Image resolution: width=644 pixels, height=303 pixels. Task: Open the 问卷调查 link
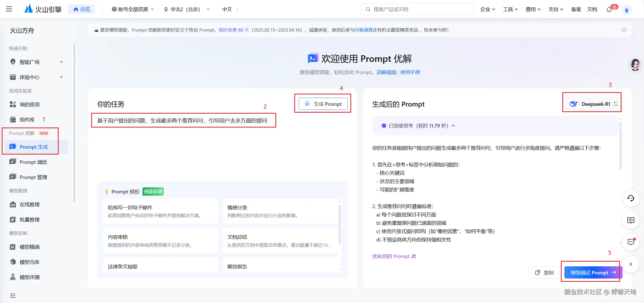[x=363, y=30]
